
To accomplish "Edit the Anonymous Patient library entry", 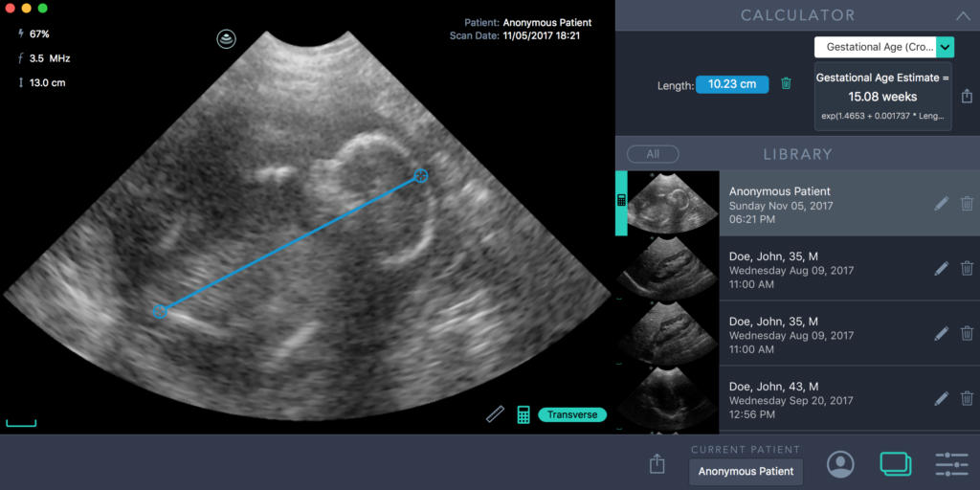I will coord(942,204).
